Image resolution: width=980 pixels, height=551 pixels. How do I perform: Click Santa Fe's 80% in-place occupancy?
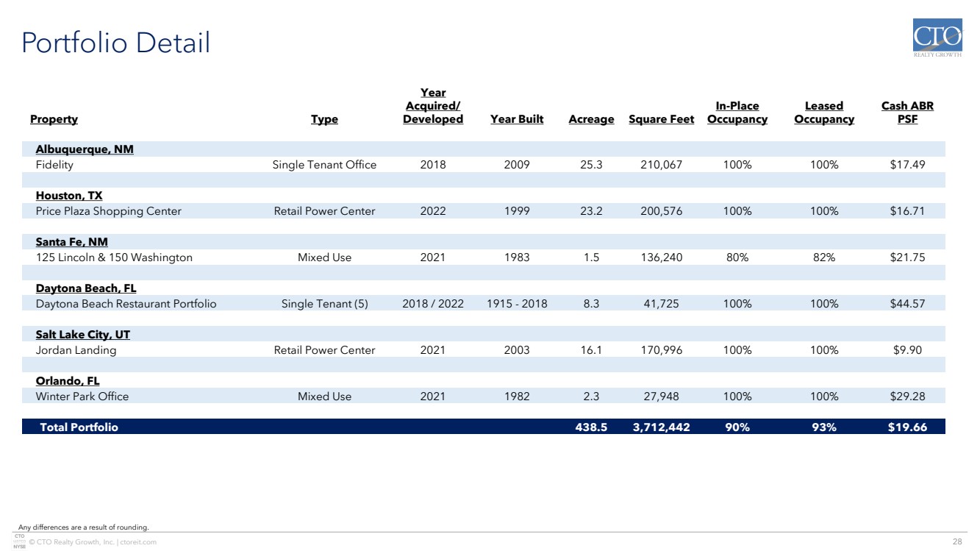[x=737, y=257]
